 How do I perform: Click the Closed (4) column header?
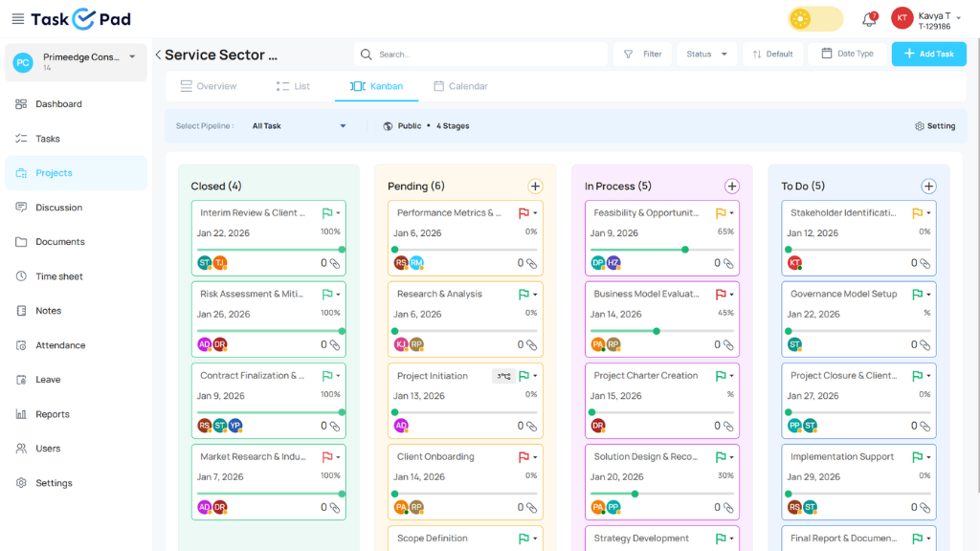coord(216,187)
